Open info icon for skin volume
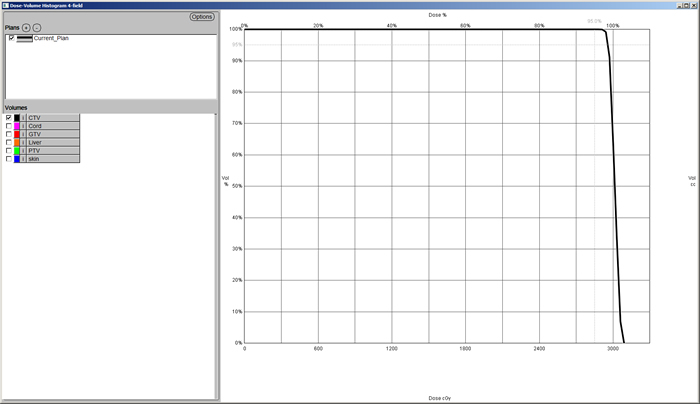Screen dimensions: 700x404 tap(24, 159)
